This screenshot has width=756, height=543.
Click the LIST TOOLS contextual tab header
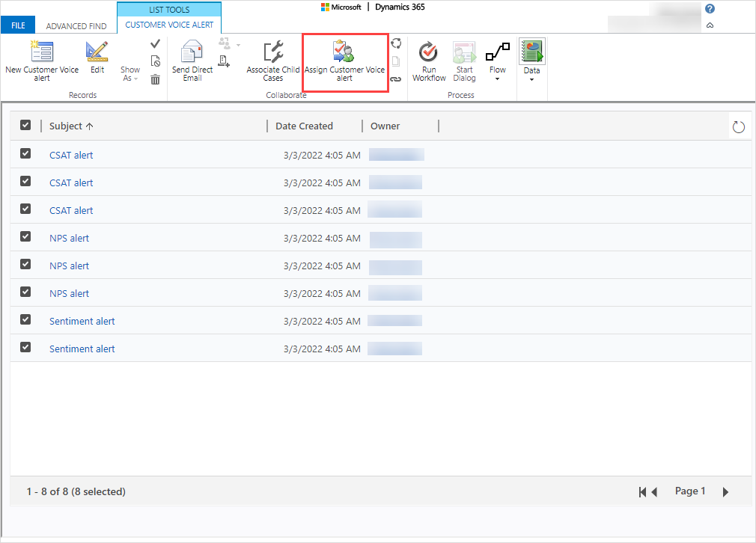pyautogui.click(x=169, y=10)
